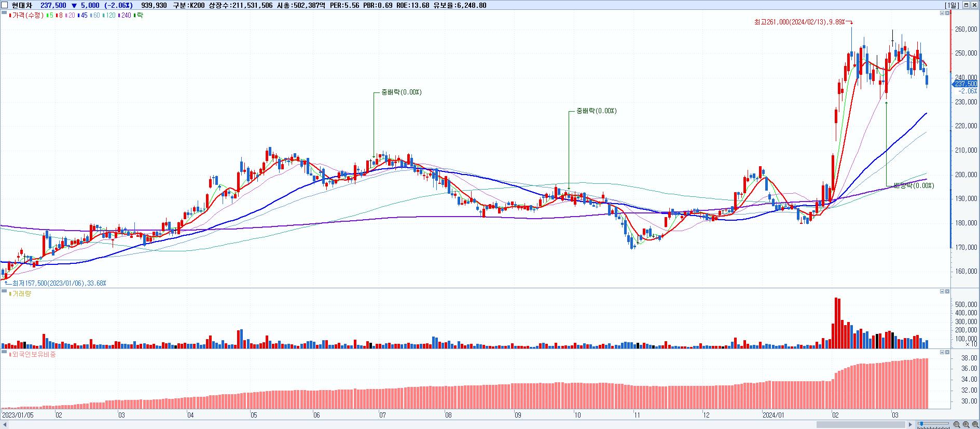The image size is (980, 429).
Task: Click the 유보율:6,248.80 header value
Action: pos(460,5)
